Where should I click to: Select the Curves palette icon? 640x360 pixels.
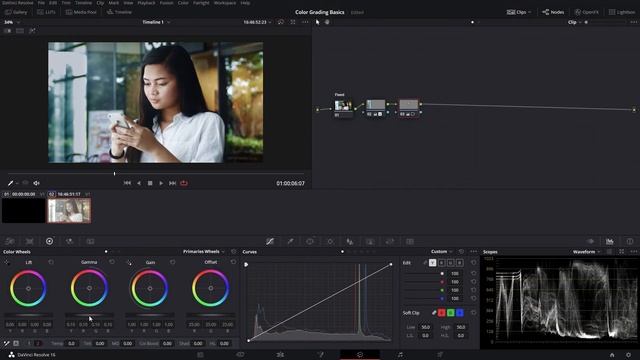(x=270, y=241)
